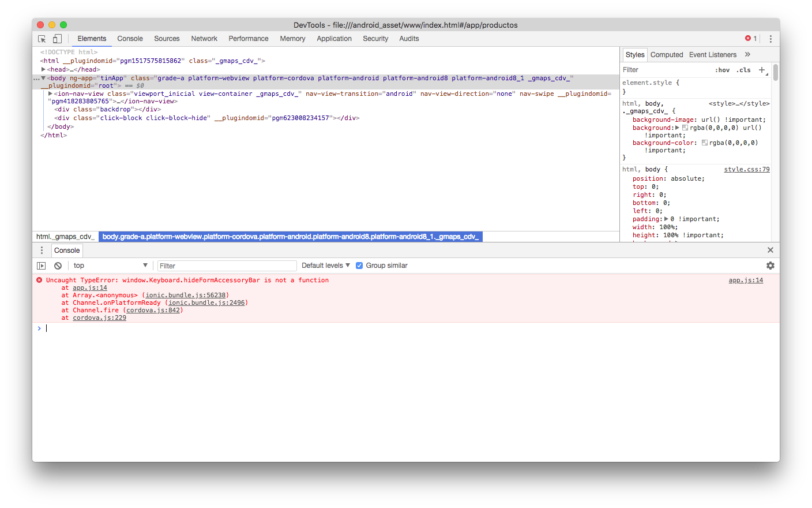Clear the console with the clear icon

pyautogui.click(x=57, y=265)
